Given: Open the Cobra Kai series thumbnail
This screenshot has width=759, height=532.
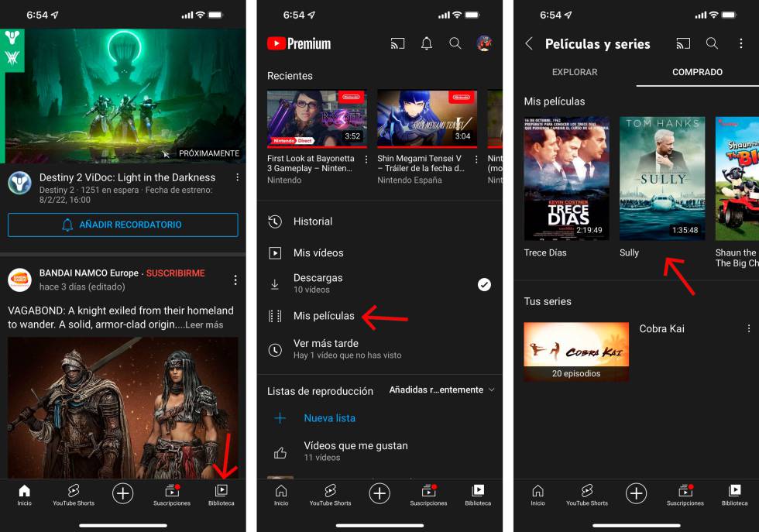Looking at the screenshot, I should point(576,352).
